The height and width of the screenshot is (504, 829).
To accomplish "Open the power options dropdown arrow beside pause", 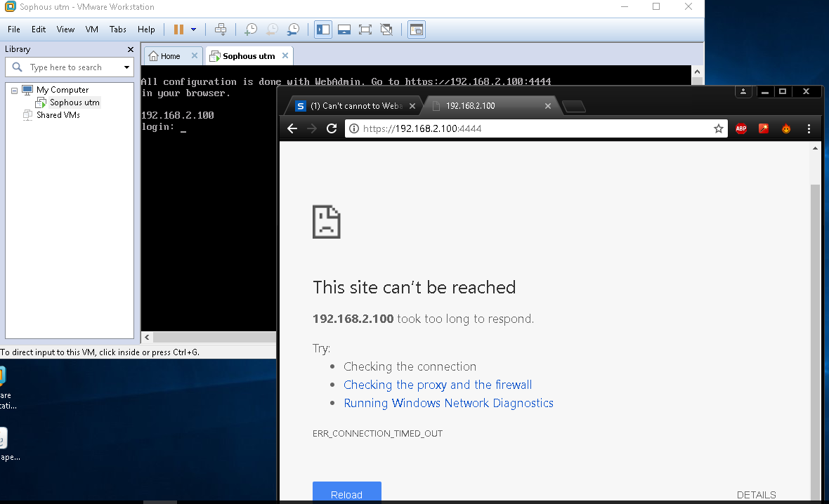I will click(x=193, y=29).
